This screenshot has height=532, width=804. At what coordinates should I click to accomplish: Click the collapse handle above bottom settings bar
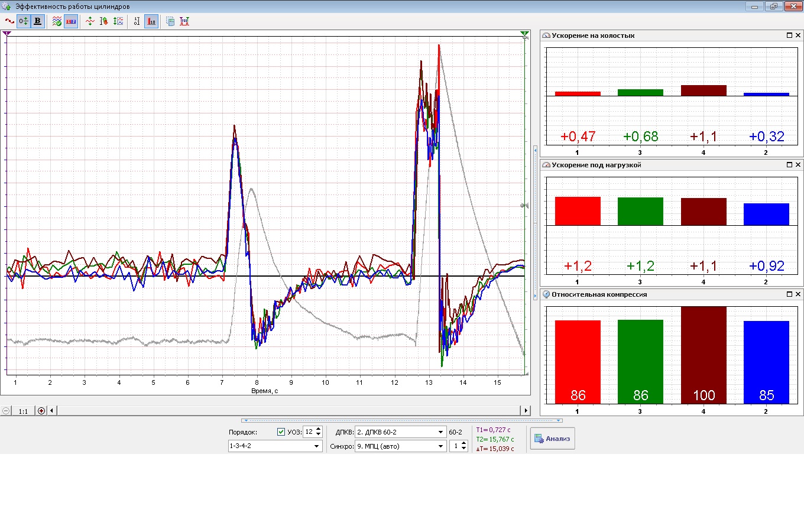point(402,421)
